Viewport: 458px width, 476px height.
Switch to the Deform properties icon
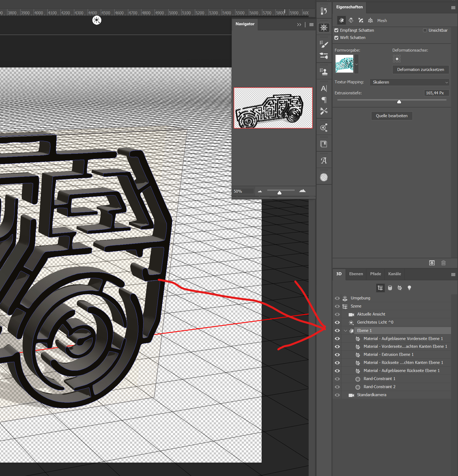coord(351,20)
